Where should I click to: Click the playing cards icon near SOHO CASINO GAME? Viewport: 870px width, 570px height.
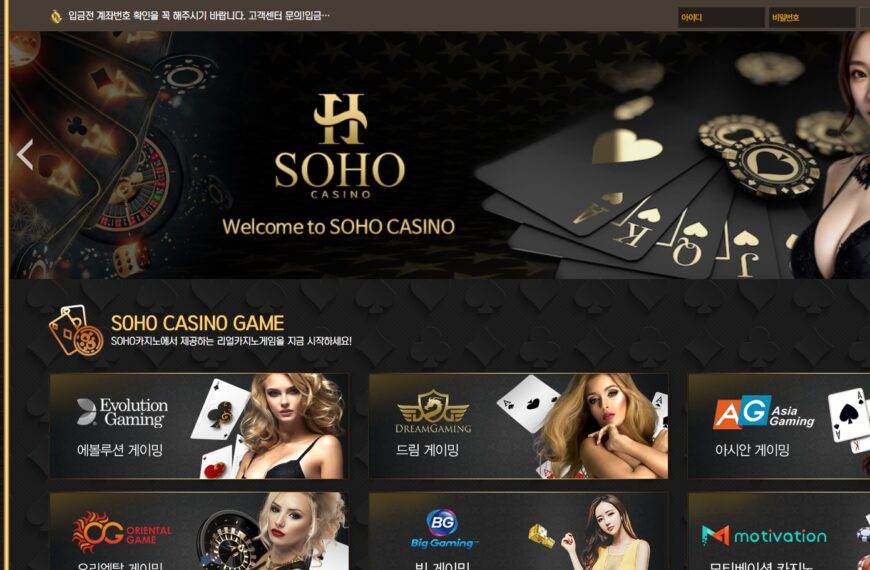tap(76, 330)
